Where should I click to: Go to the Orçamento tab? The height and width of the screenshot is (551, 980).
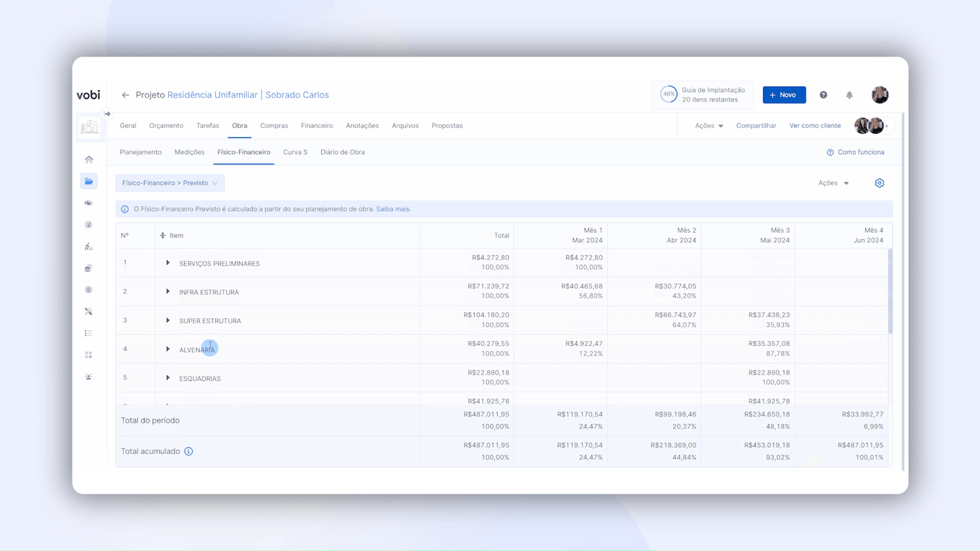point(166,126)
